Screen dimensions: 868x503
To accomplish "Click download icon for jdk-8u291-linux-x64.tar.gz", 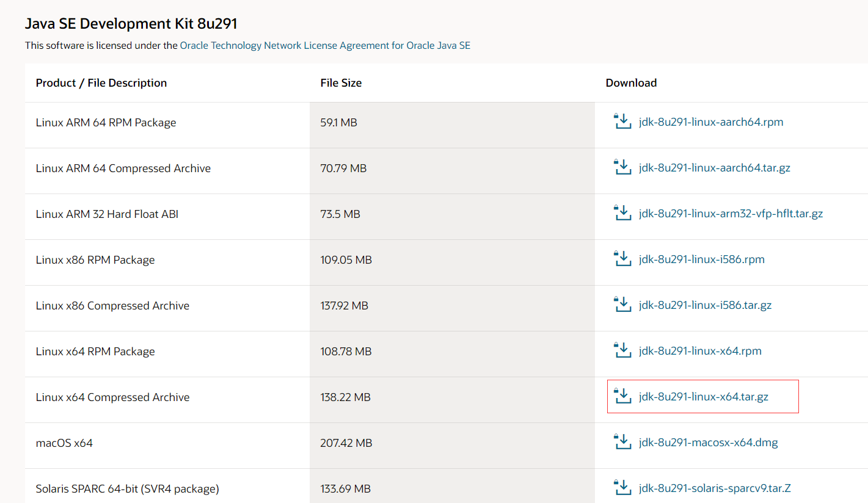I will [x=622, y=396].
